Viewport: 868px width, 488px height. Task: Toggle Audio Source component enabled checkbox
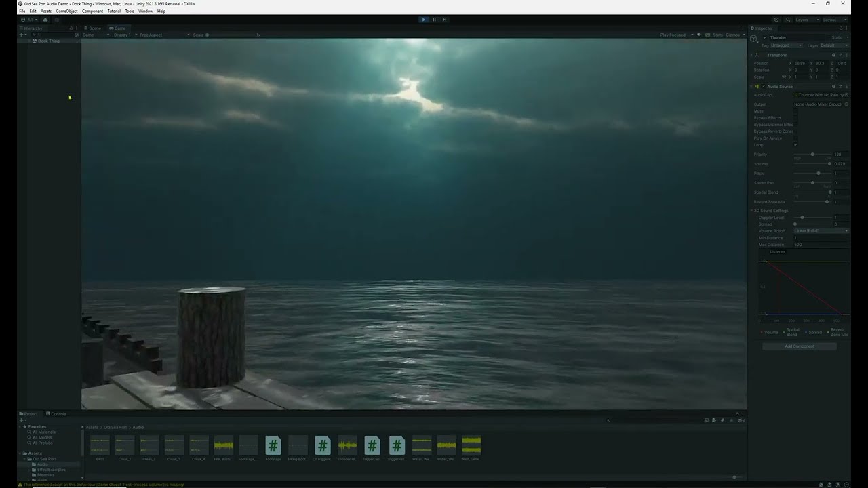coord(764,87)
